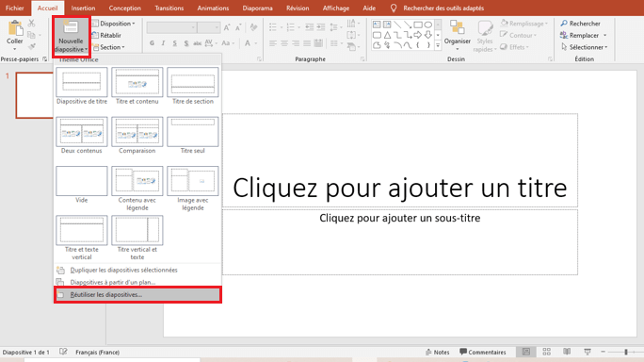This screenshot has height=362, width=644.
Task: Toggle italic (I) formatting
Action: click(x=163, y=43)
